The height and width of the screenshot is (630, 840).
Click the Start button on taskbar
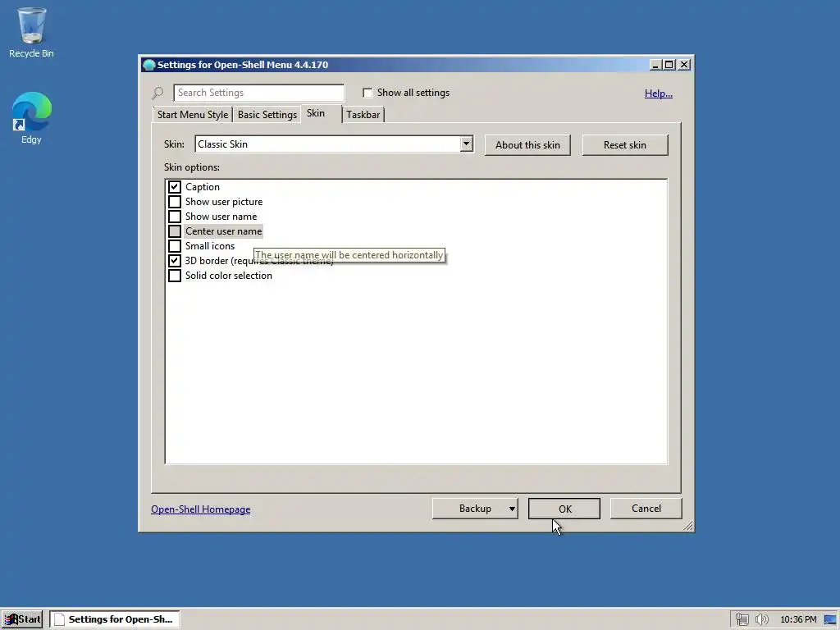coord(22,619)
